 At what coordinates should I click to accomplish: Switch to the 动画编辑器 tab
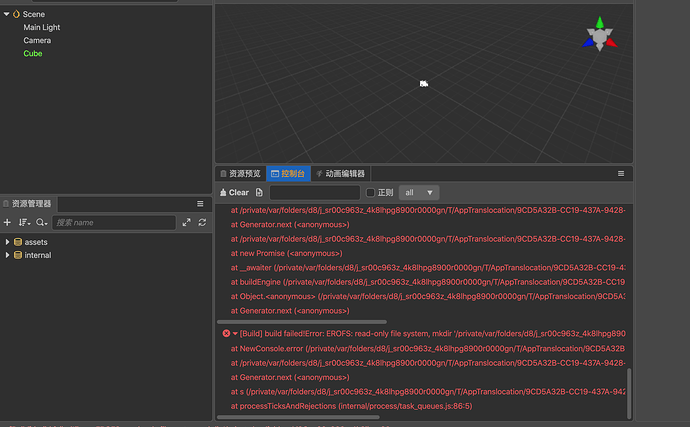coord(341,174)
